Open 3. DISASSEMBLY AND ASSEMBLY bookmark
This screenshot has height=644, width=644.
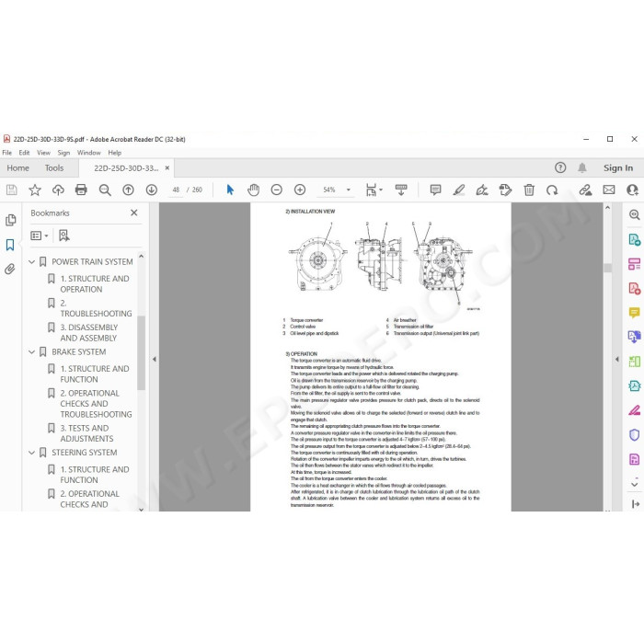(88, 333)
